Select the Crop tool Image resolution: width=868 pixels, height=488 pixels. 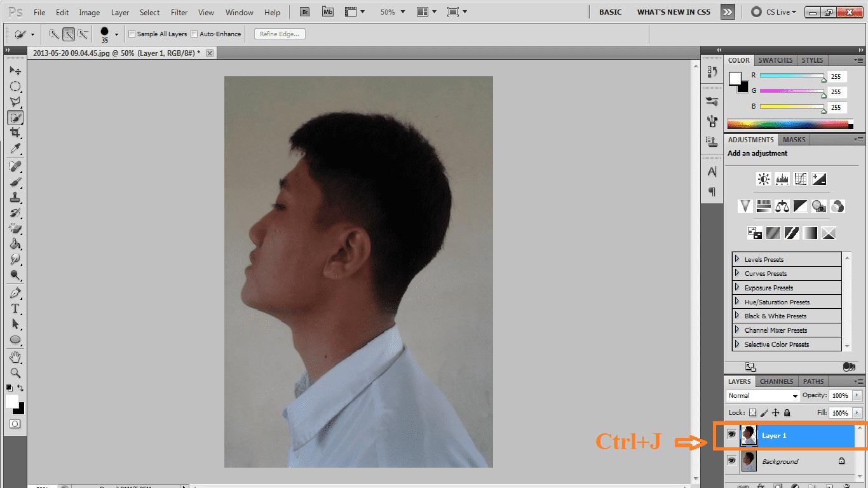click(15, 133)
